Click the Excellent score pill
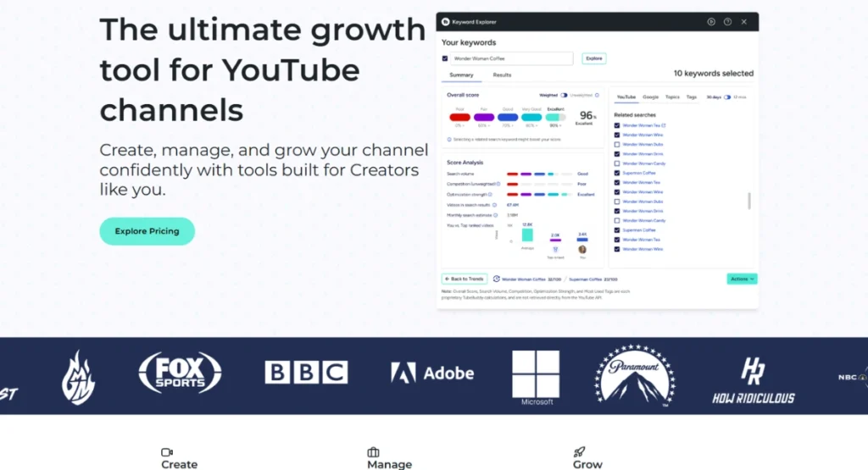 (555, 117)
